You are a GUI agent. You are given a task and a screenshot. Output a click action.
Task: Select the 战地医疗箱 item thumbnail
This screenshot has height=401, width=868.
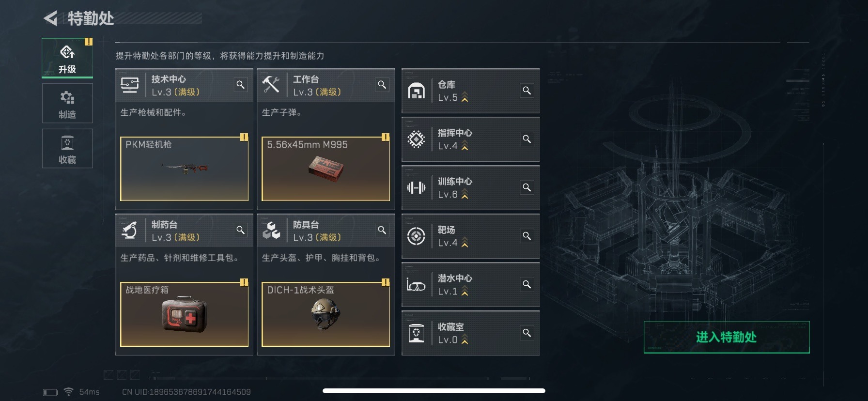[184, 314]
